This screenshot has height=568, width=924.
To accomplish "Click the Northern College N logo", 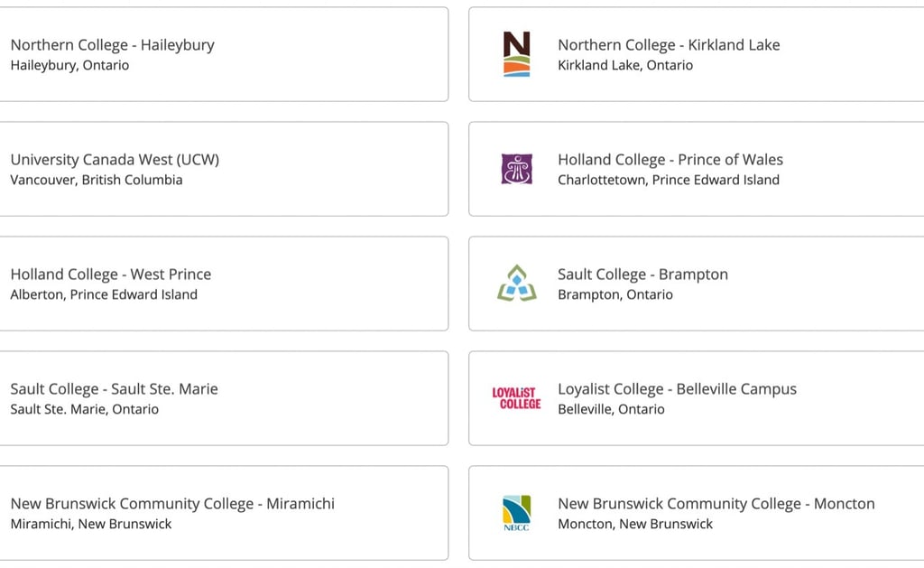I will (517, 54).
